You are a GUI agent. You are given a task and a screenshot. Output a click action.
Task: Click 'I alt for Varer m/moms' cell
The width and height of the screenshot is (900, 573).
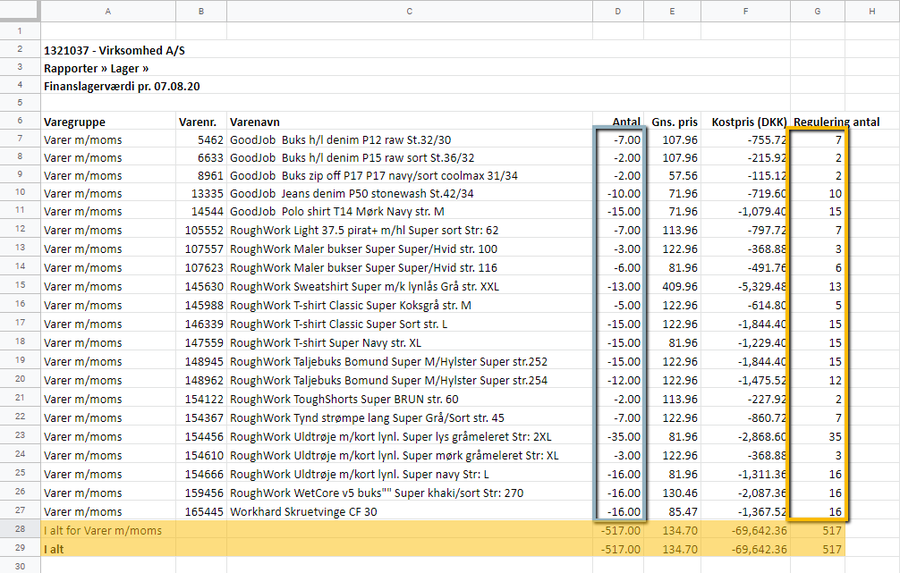click(x=103, y=531)
